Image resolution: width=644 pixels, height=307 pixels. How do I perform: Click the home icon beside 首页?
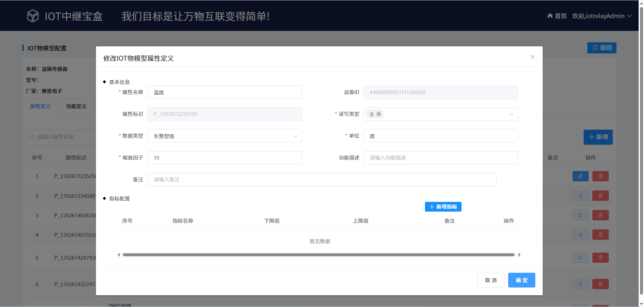[550, 16]
